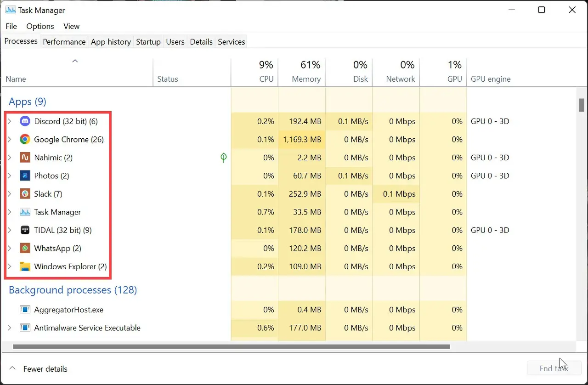Switch to the Details tab
Screen dimensions: 588x385
201,42
